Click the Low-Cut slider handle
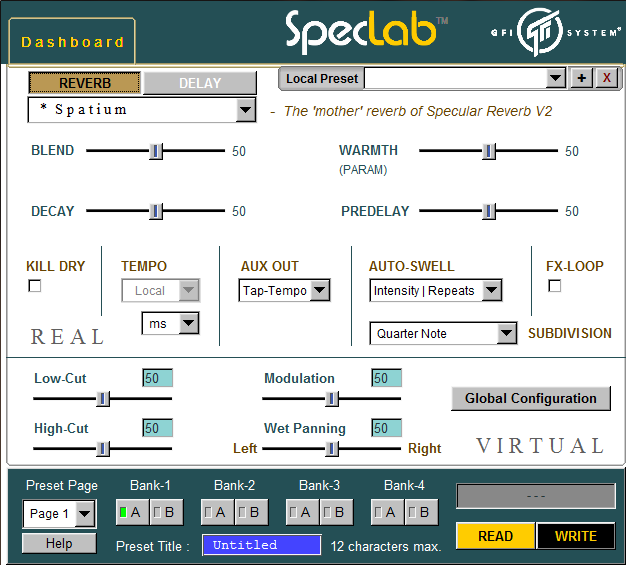The height and width of the screenshot is (565, 626). (x=103, y=398)
